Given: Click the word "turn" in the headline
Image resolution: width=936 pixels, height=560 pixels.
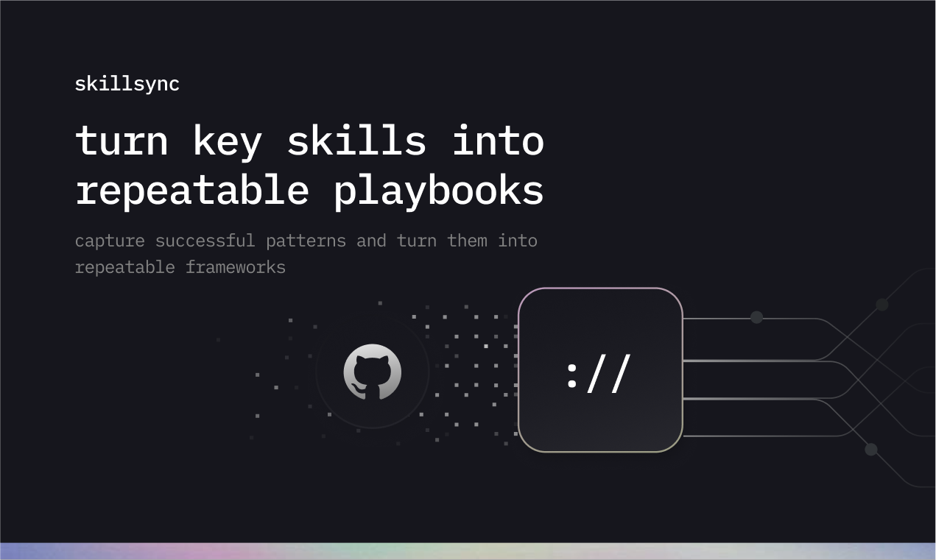Looking at the screenshot, I should [122, 141].
